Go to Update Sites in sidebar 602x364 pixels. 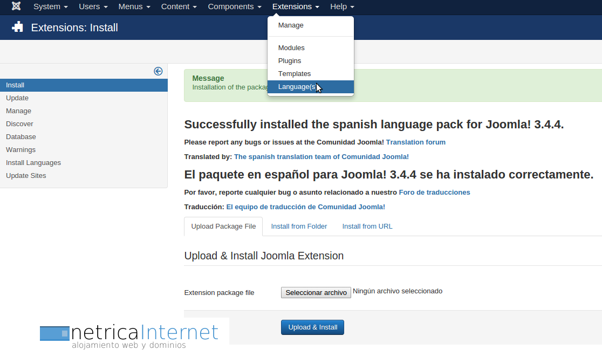[26, 176]
